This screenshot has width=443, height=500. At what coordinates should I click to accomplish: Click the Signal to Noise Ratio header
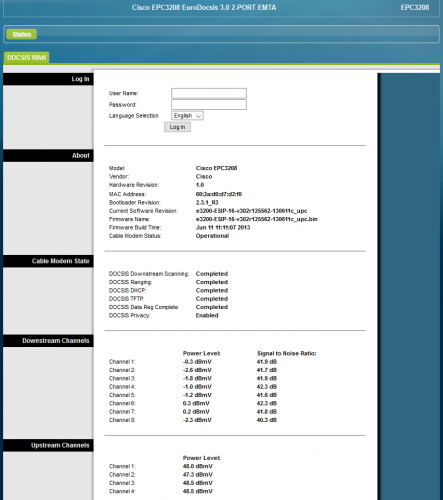tap(287, 353)
